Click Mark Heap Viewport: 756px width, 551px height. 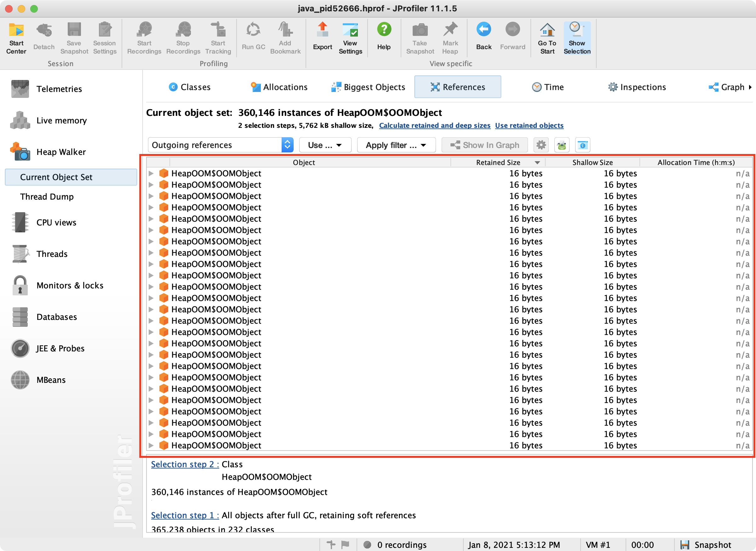click(450, 38)
